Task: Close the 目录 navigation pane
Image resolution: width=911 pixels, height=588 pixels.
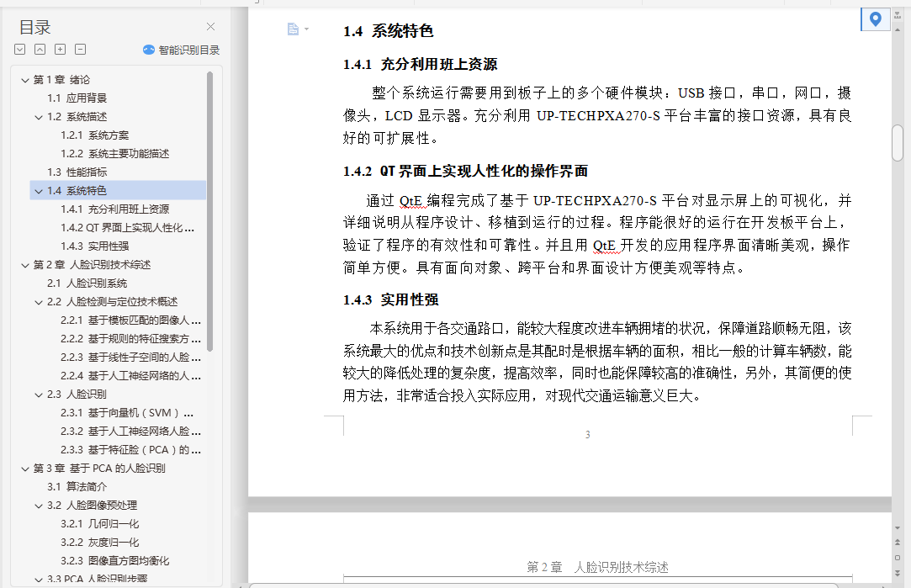Action: click(210, 27)
